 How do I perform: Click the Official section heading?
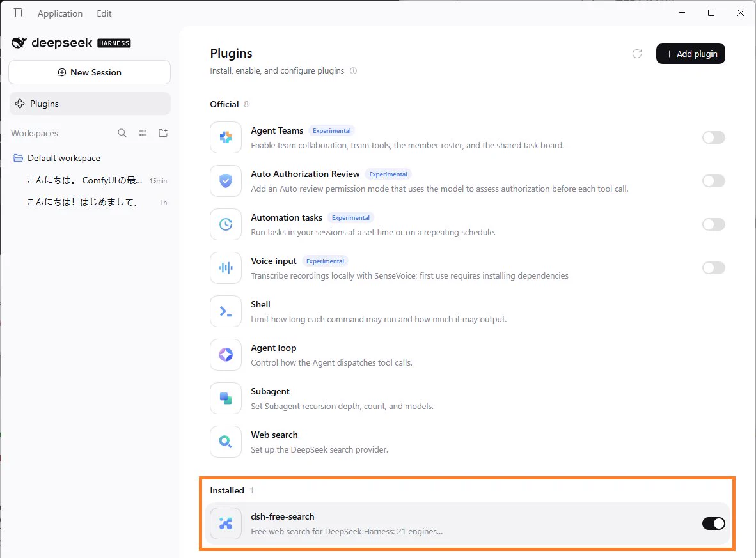pos(224,104)
